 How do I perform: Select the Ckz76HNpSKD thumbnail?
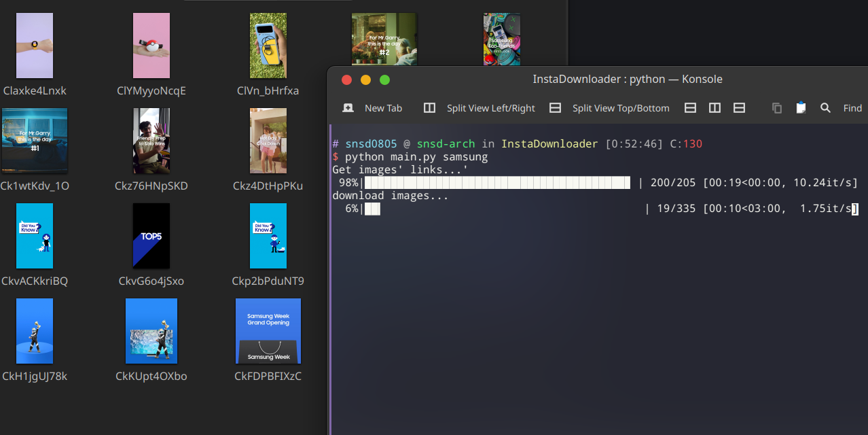pyautogui.click(x=151, y=141)
